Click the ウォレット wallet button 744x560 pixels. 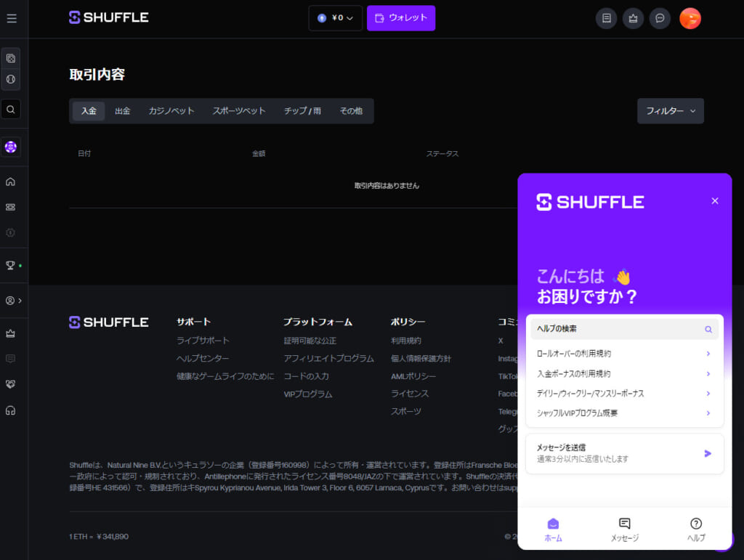(401, 18)
